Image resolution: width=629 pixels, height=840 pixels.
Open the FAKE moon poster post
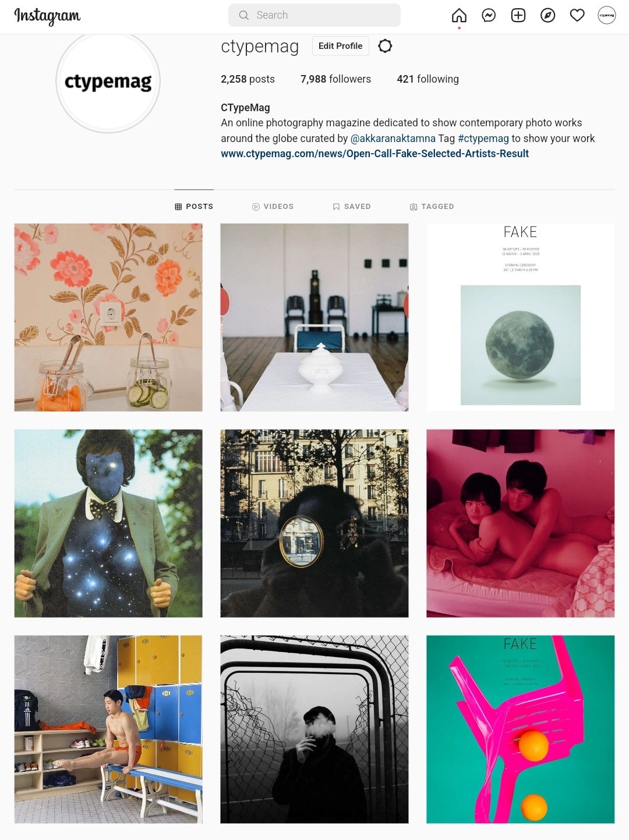click(520, 317)
